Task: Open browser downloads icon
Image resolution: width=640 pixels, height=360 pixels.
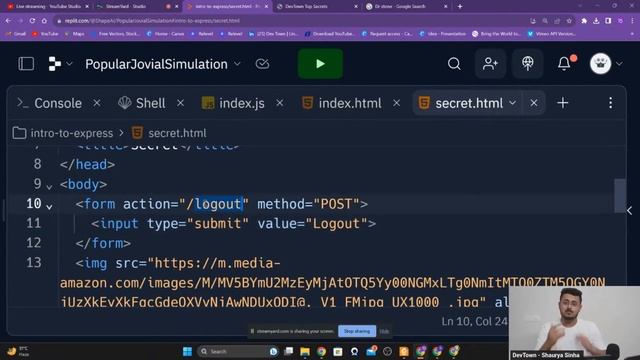Action: click(596, 20)
